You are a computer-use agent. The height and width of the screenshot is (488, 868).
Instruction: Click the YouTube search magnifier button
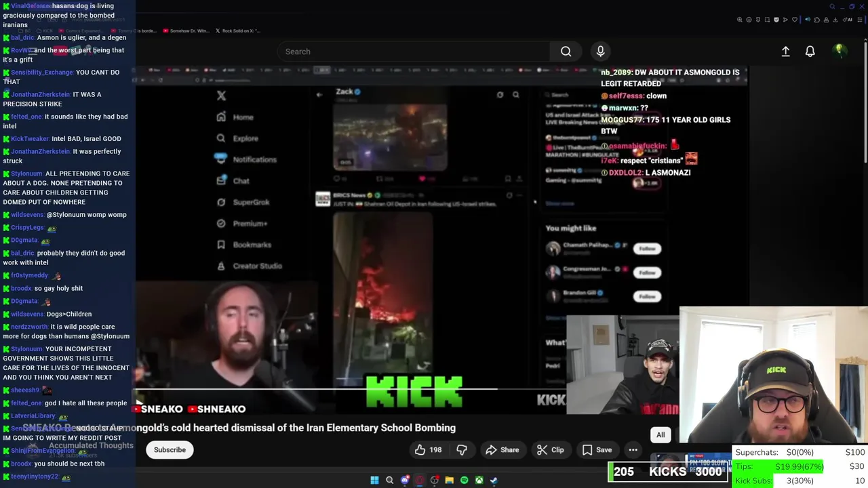(566, 52)
